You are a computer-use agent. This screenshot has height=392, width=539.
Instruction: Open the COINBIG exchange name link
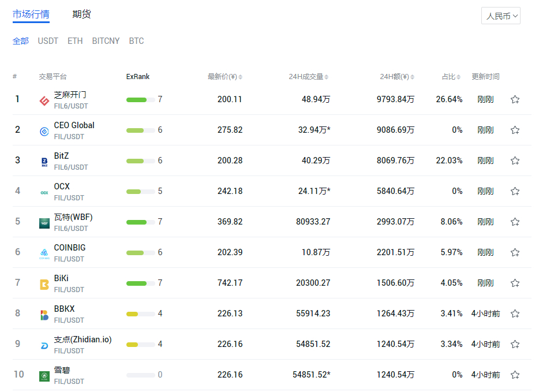[x=70, y=248]
